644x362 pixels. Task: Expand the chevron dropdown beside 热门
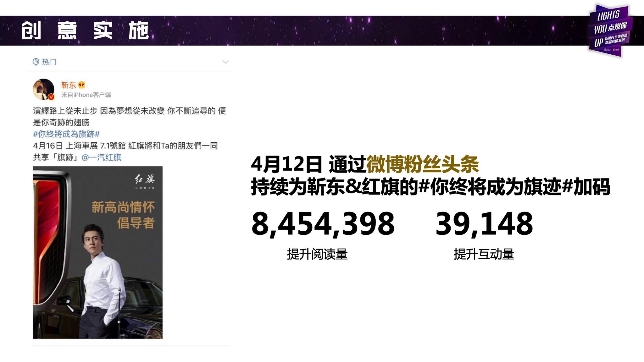pos(225,62)
